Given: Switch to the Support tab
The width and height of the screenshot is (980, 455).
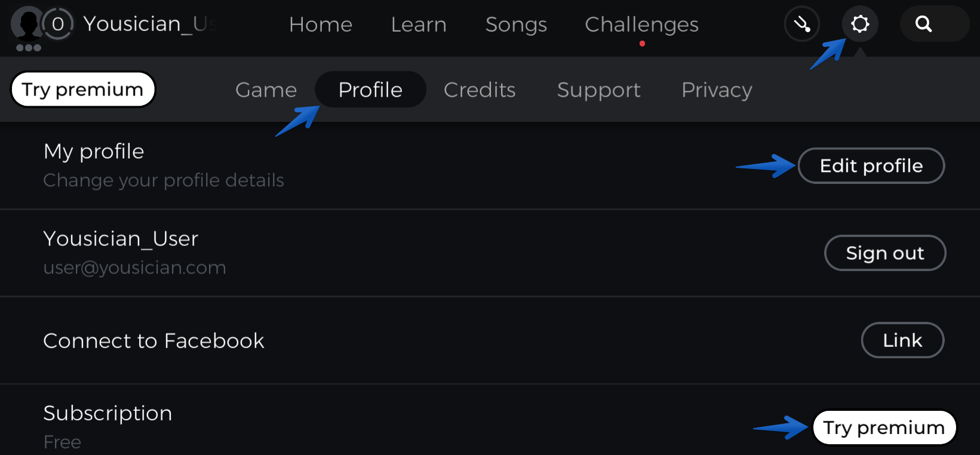Looking at the screenshot, I should [x=598, y=90].
